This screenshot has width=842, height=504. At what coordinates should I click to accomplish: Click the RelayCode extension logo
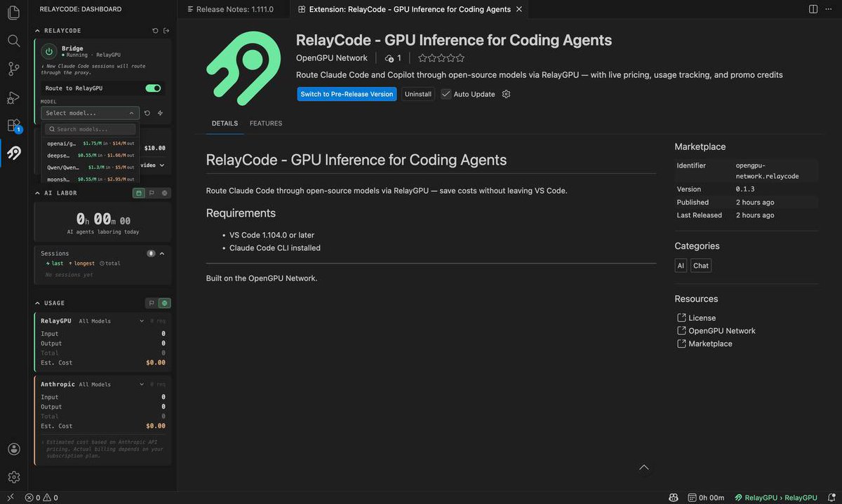pos(243,69)
